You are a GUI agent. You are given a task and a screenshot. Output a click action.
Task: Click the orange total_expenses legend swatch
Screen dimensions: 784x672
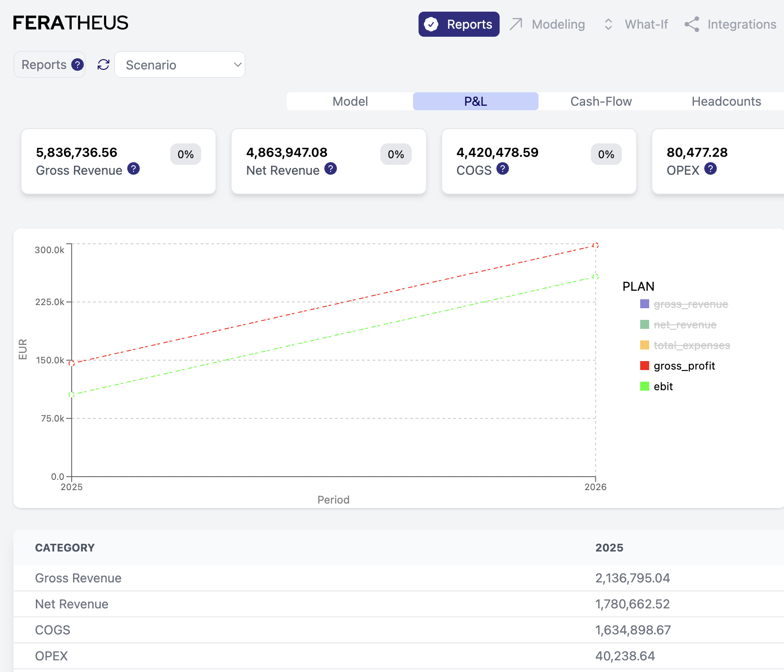click(645, 345)
